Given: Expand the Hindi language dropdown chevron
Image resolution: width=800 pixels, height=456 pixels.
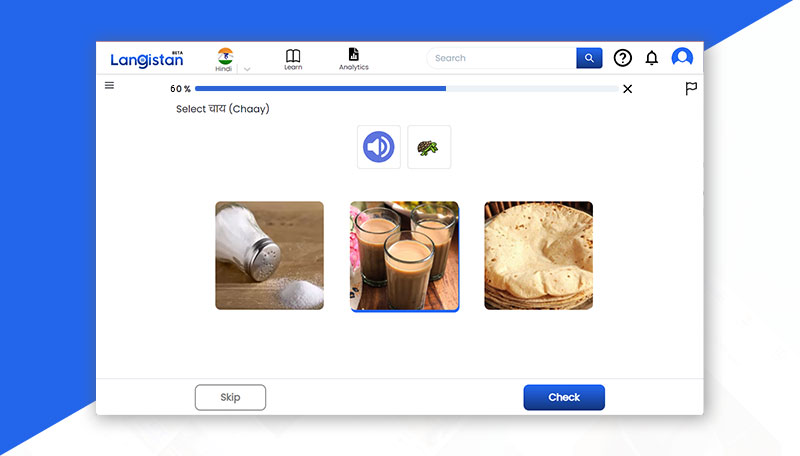Looking at the screenshot, I should pos(247,69).
